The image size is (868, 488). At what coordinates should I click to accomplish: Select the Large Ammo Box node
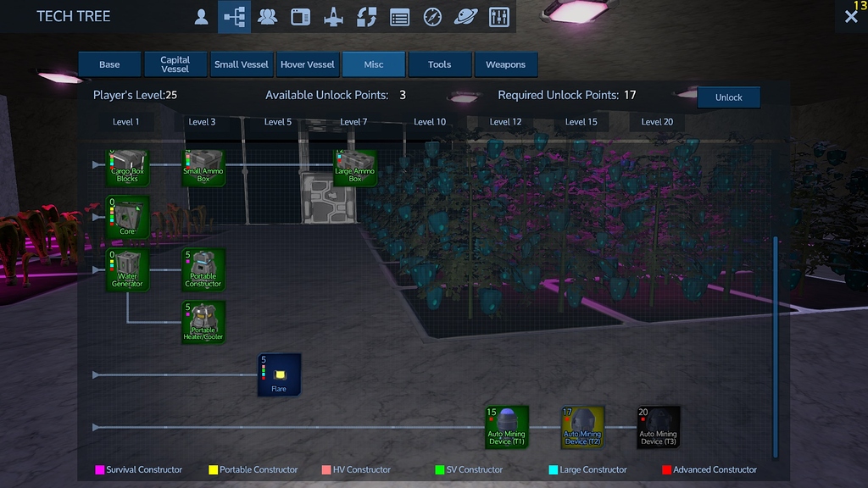tap(355, 167)
